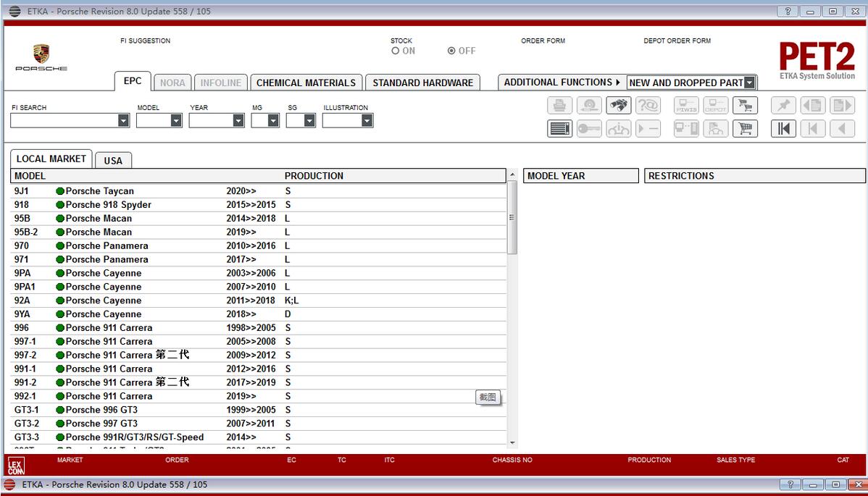Click the ORDER FORM label
The height and width of the screenshot is (496, 868).
pyautogui.click(x=543, y=41)
